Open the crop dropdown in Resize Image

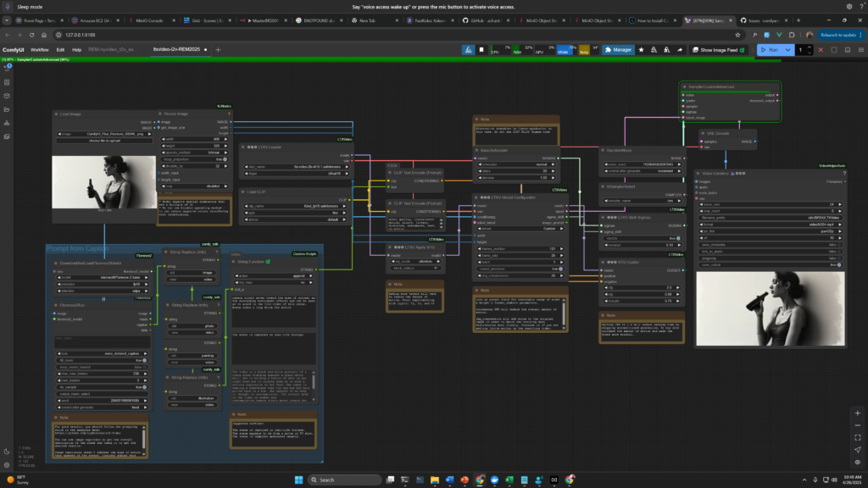(194, 186)
